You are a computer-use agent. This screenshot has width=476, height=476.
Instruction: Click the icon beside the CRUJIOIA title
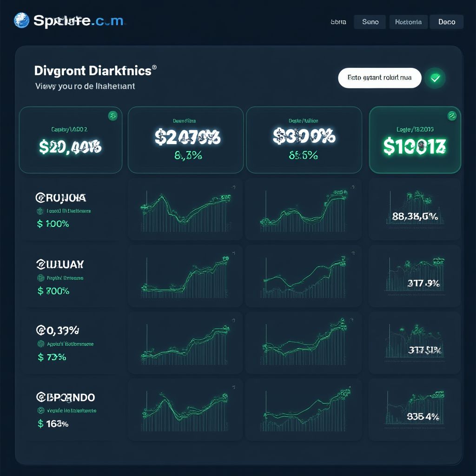(x=40, y=198)
